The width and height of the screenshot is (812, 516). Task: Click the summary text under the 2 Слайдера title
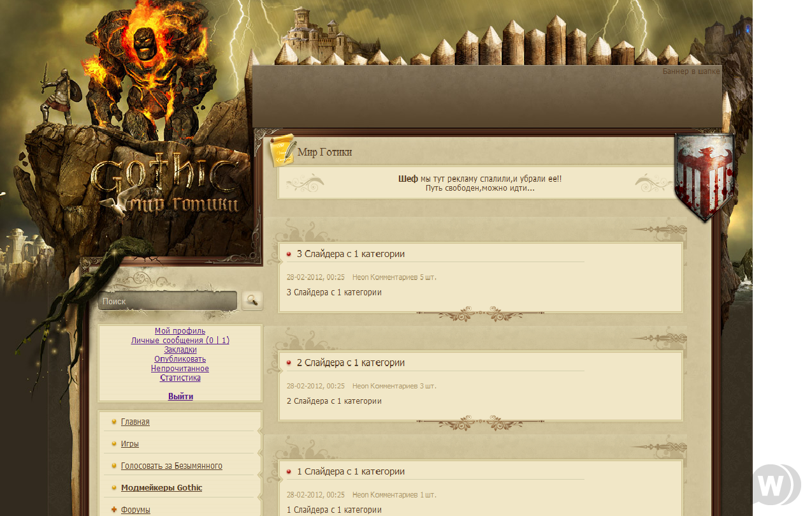[x=334, y=401]
